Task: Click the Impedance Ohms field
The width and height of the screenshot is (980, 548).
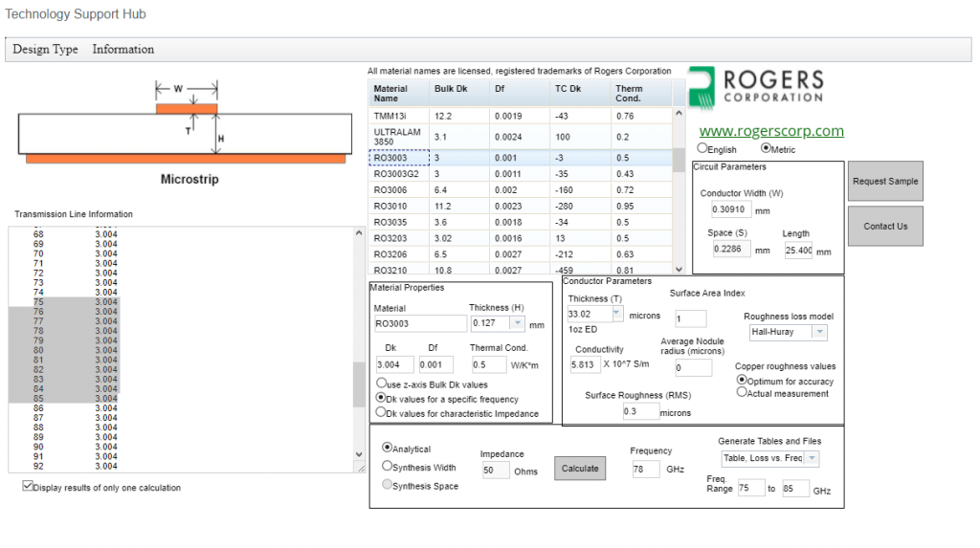Action: point(496,471)
